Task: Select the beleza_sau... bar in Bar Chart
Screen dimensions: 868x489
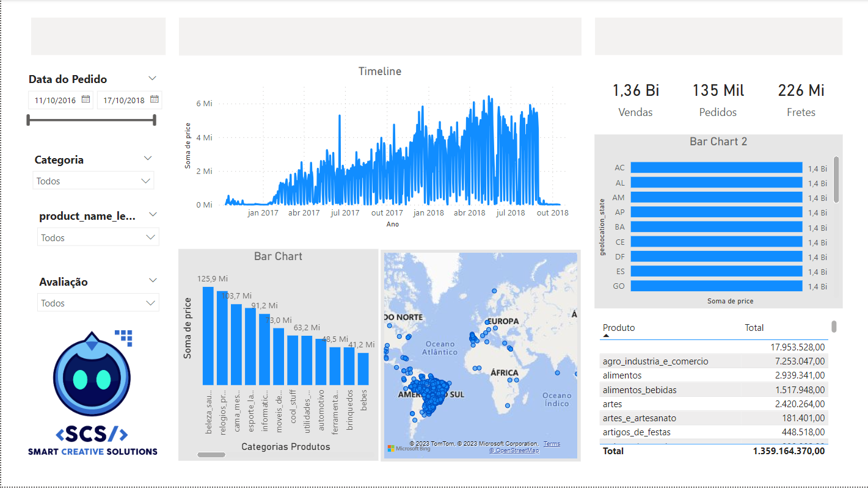Action: coord(208,336)
